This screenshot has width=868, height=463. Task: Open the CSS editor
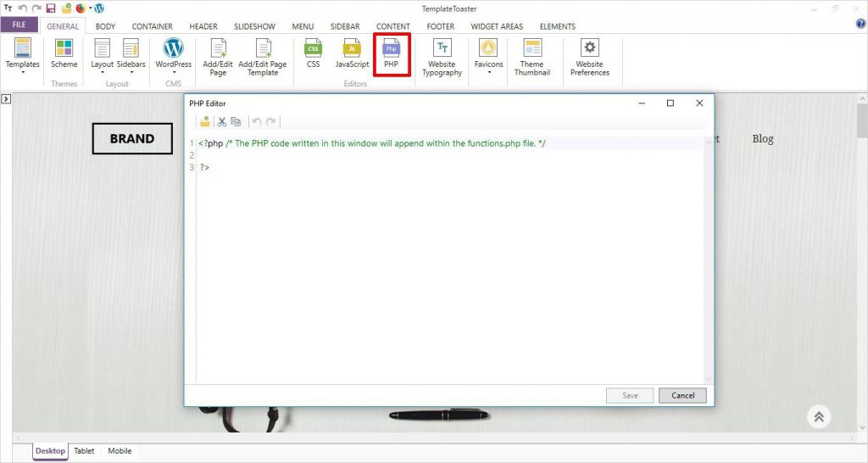point(314,53)
